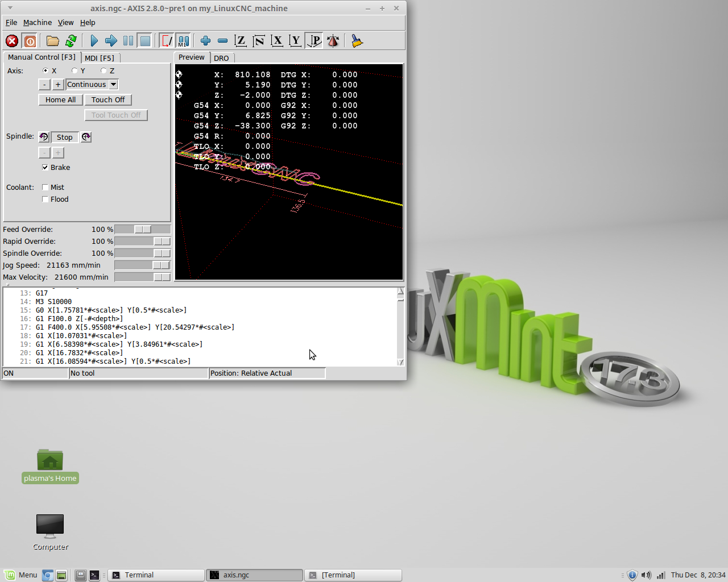728x582 pixels.
Task: Select the X view orientation icon
Action: (x=277, y=40)
